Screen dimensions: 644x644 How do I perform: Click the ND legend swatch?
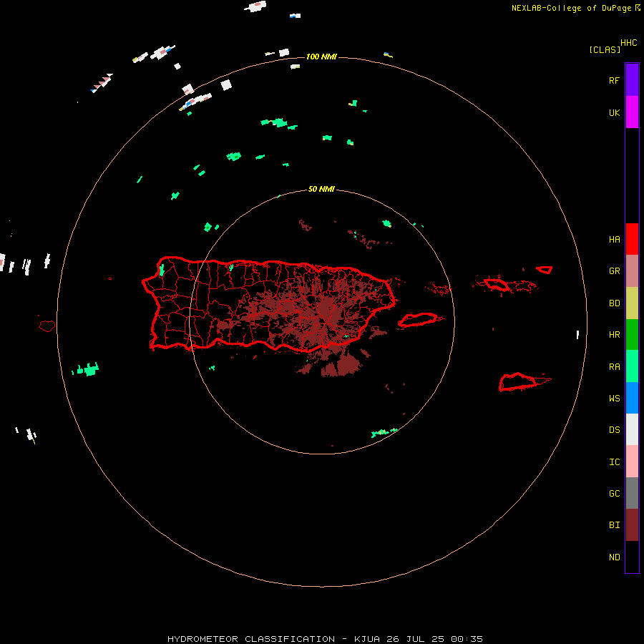pyautogui.click(x=632, y=557)
